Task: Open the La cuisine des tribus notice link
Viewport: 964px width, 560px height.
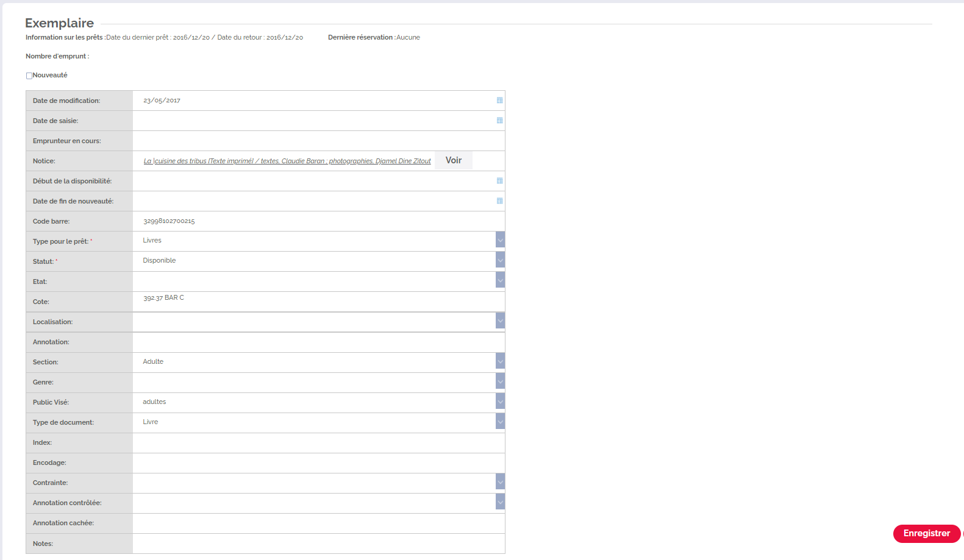Action: coord(287,161)
